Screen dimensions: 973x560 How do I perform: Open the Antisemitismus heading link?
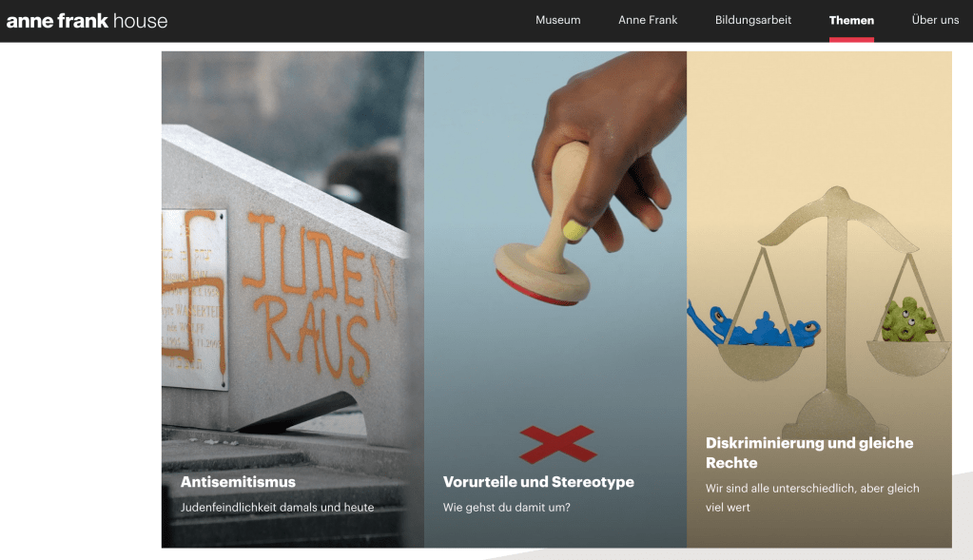click(x=238, y=482)
